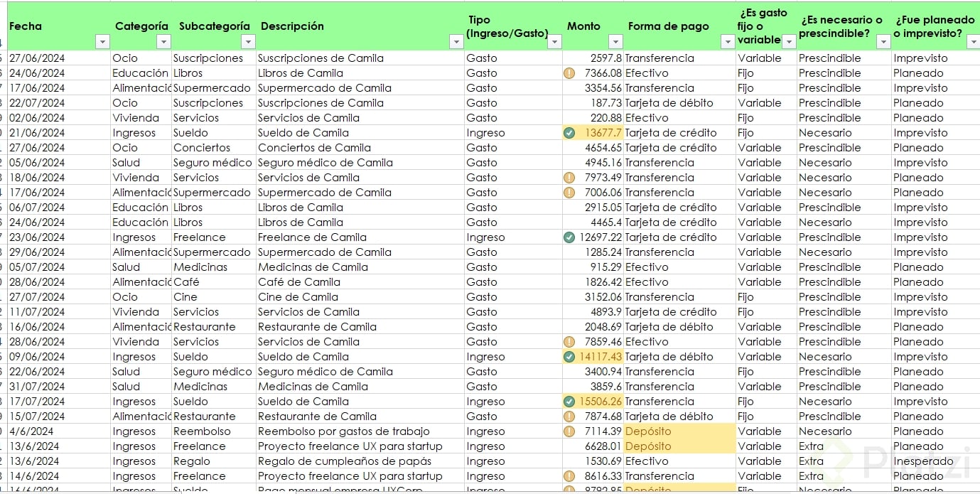Select the Monto cell 3152.06

(x=593, y=297)
